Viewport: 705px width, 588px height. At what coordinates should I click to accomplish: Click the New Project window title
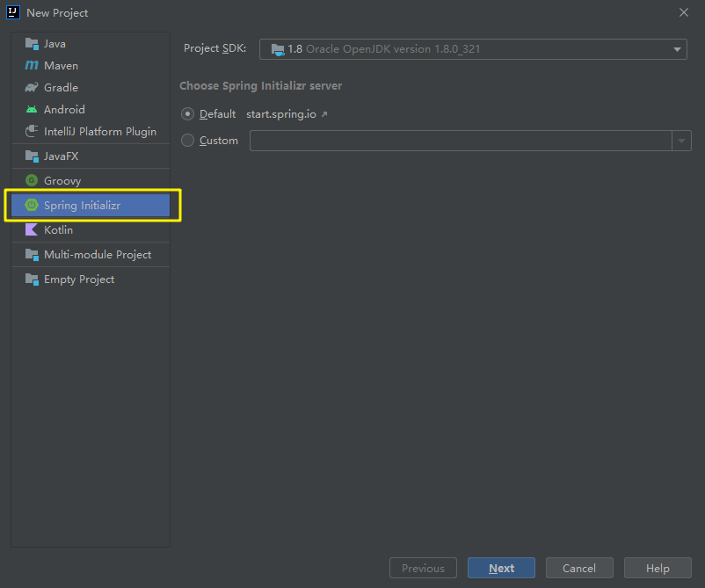click(57, 13)
